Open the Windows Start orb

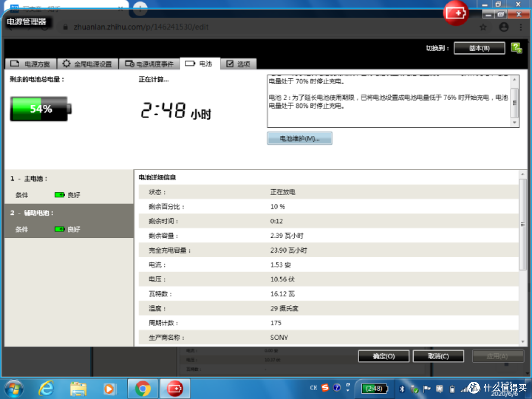click(14, 389)
